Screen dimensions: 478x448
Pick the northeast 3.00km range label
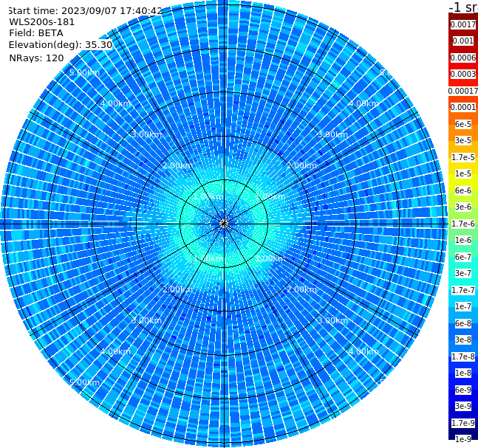coord(332,134)
